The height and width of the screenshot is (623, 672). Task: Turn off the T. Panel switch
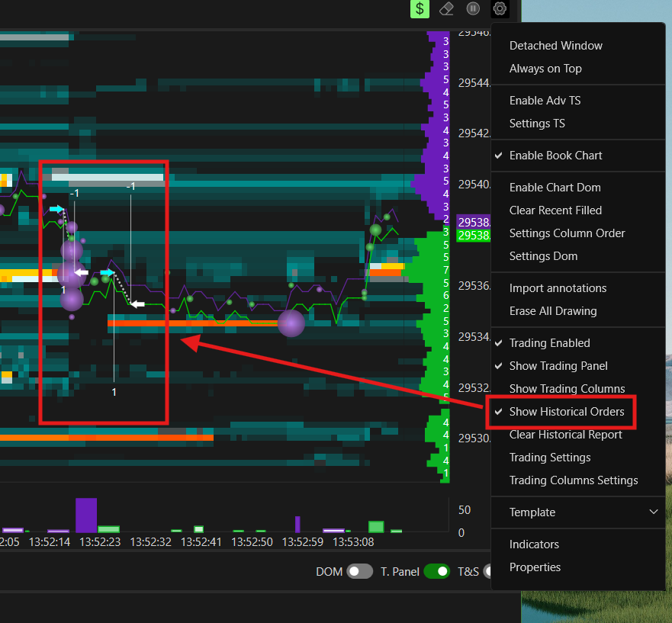[436, 571]
